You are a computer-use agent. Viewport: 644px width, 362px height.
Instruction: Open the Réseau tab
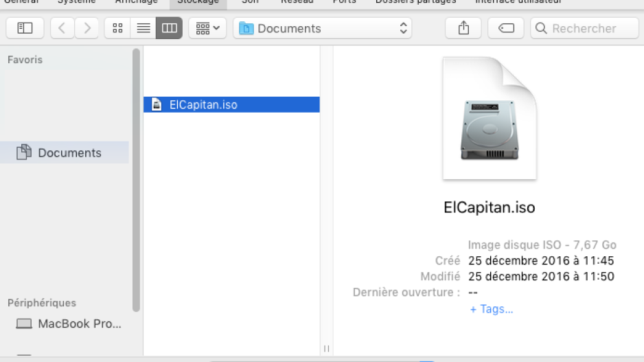coord(297,2)
